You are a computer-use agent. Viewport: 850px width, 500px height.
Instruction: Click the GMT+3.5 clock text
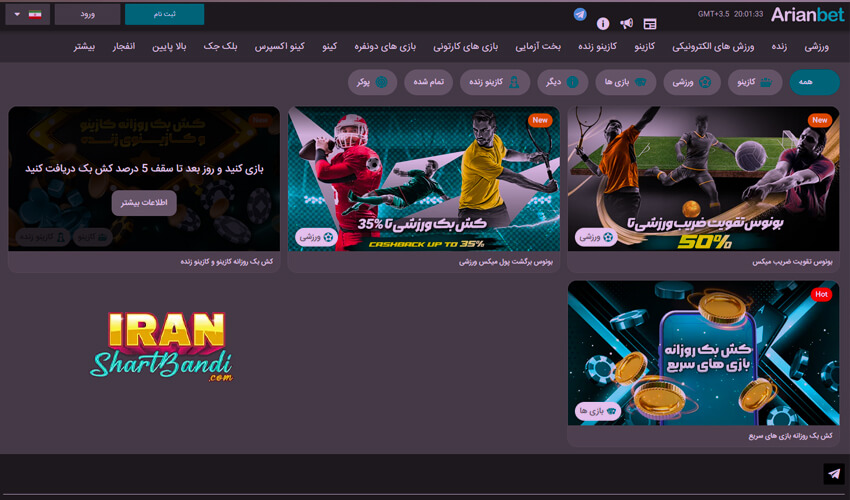click(730, 14)
